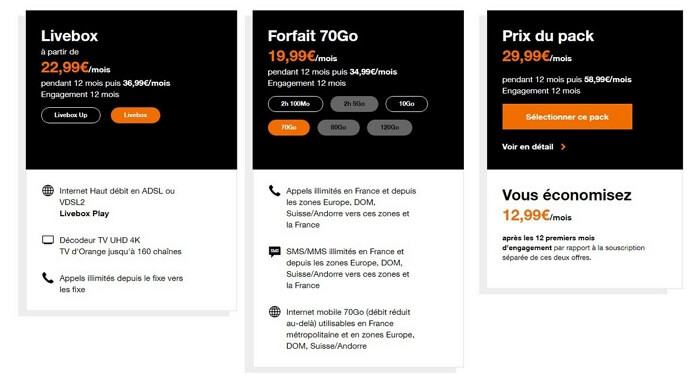The width and height of the screenshot is (700, 379).
Task: Click the globe icon beside Internet Haut débit
Action: coord(48,191)
